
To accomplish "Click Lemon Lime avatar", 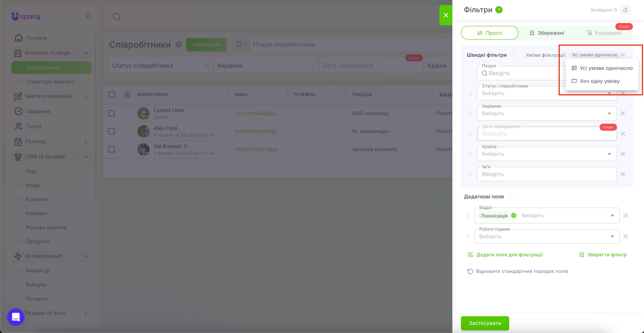I will (x=143, y=113).
